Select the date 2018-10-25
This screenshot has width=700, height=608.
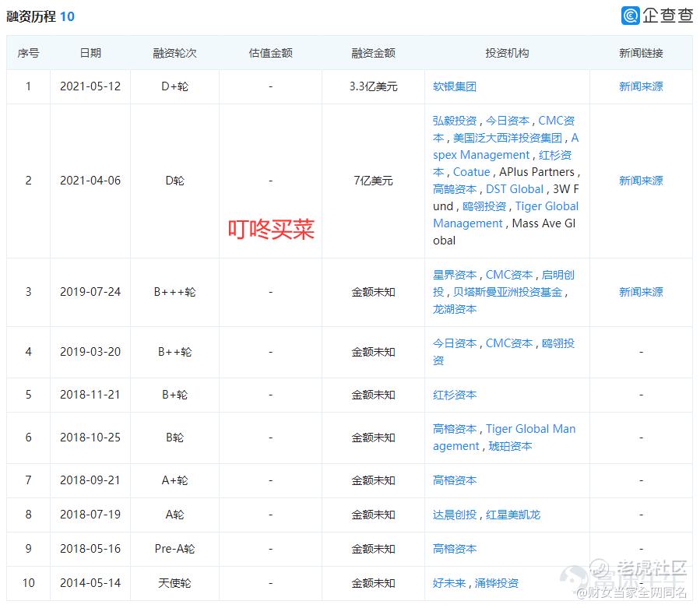click(x=90, y=438)
